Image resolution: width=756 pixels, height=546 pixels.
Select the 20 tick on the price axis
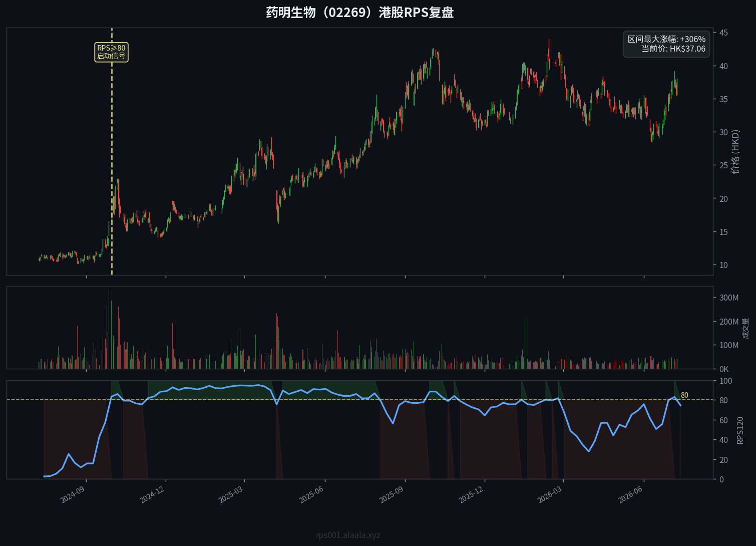[723, 199]
